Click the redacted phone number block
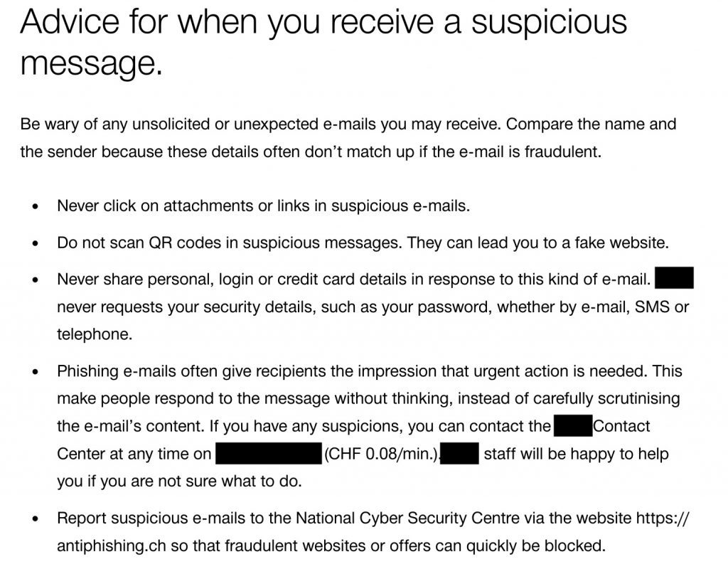The image size is (728, 574). click(269, 453)
